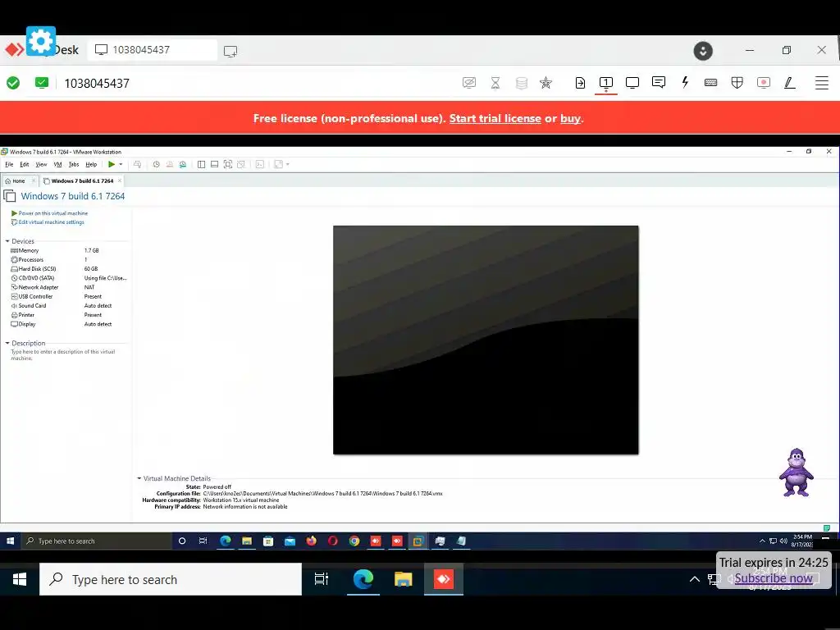The height and width of the screenshot is (630, 840).
Task: Click Power on this virtual machine link
Action: pyautogui.click(x=53, y=213)
